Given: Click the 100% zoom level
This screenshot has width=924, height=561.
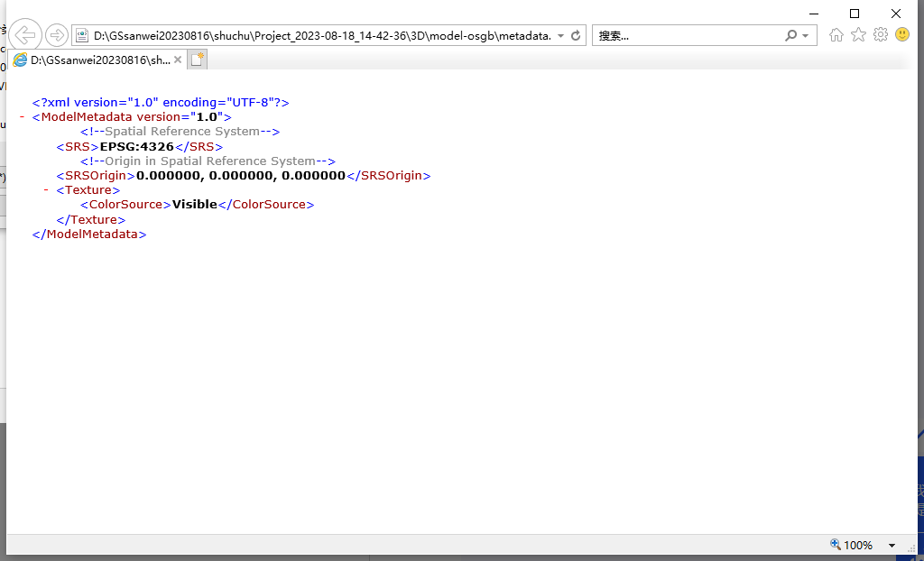Looking at the screenshot, I should [858, 545].
